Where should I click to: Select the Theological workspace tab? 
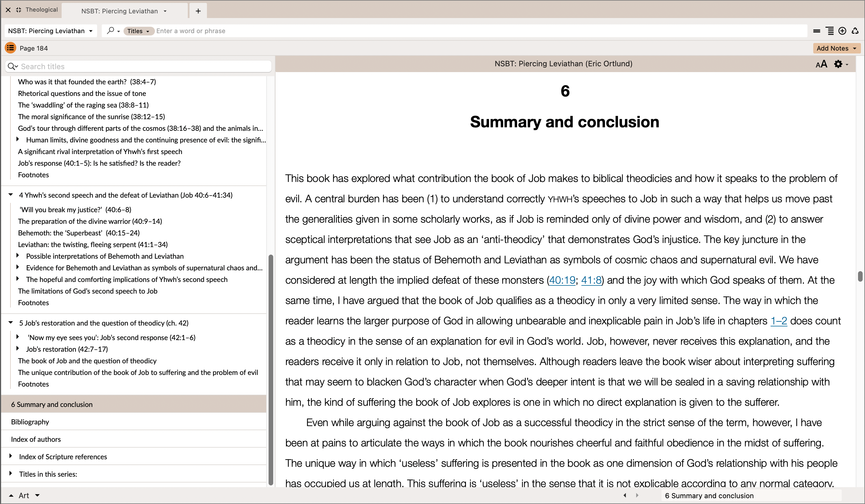[x=42, y=10]
